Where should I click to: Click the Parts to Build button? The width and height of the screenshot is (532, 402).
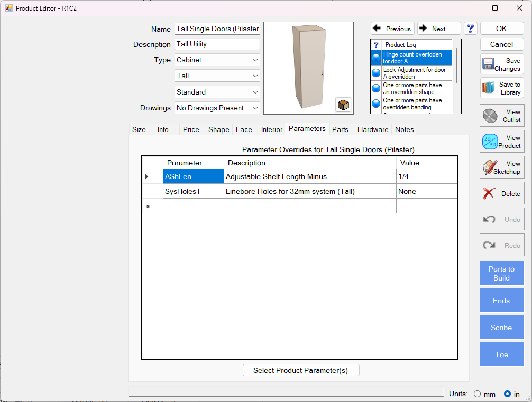[x=501, y=273]
